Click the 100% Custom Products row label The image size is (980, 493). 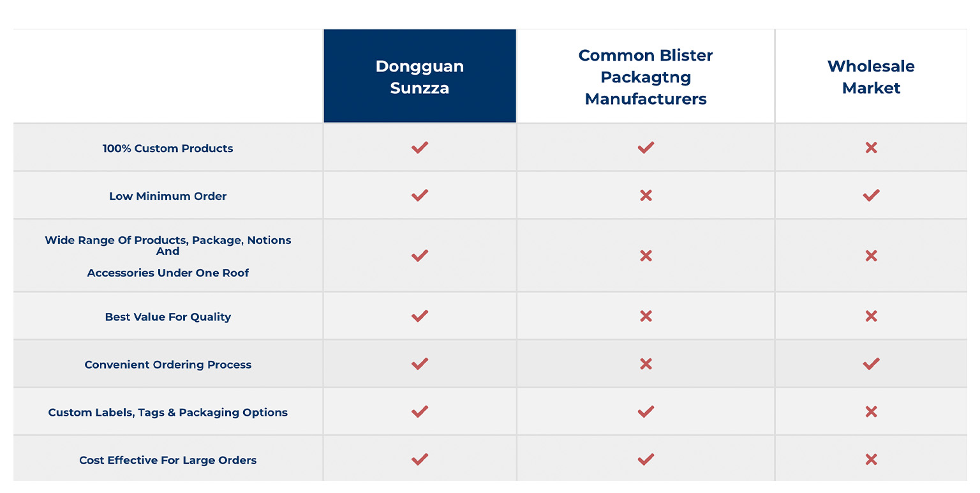tap(168, 148)
